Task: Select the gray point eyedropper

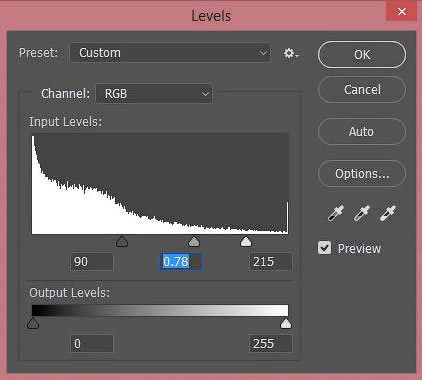Action: (362, 213)
